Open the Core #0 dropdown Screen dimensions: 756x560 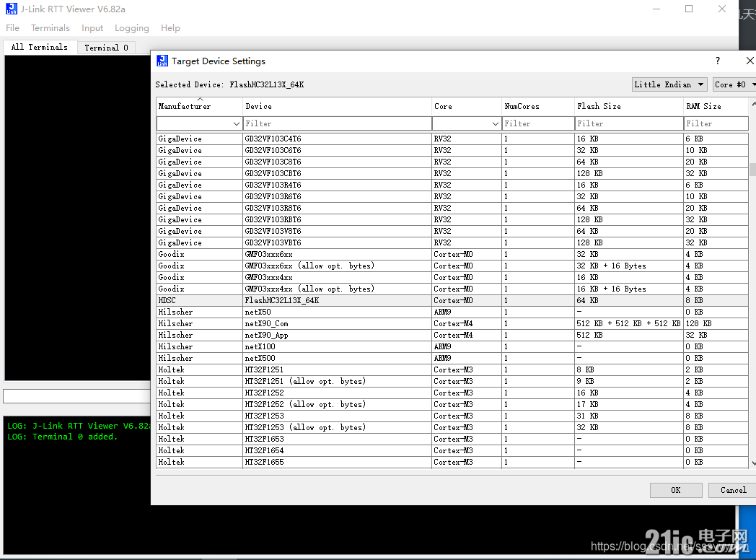(x=734, y=84)
